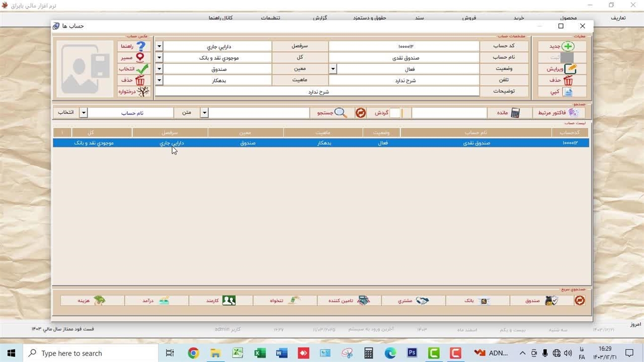
Task: Open راهنما (Help) question mark icon
Action: (x=141, y=46)
